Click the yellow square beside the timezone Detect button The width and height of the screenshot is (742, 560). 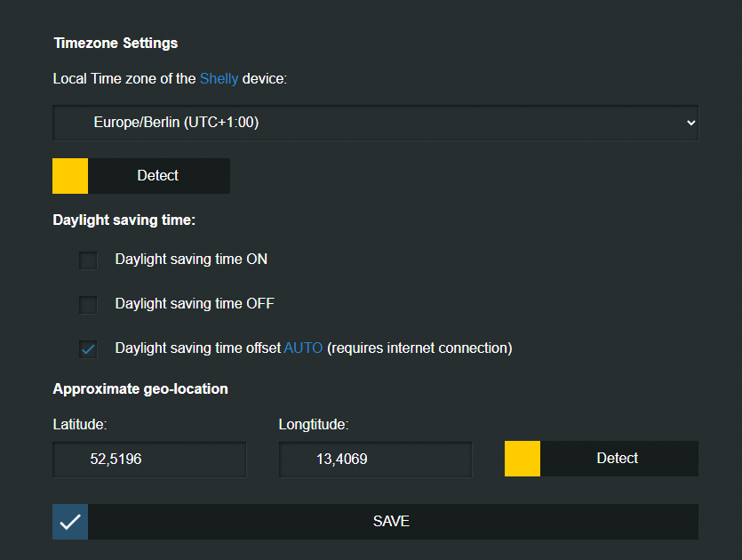click(70, 176)
